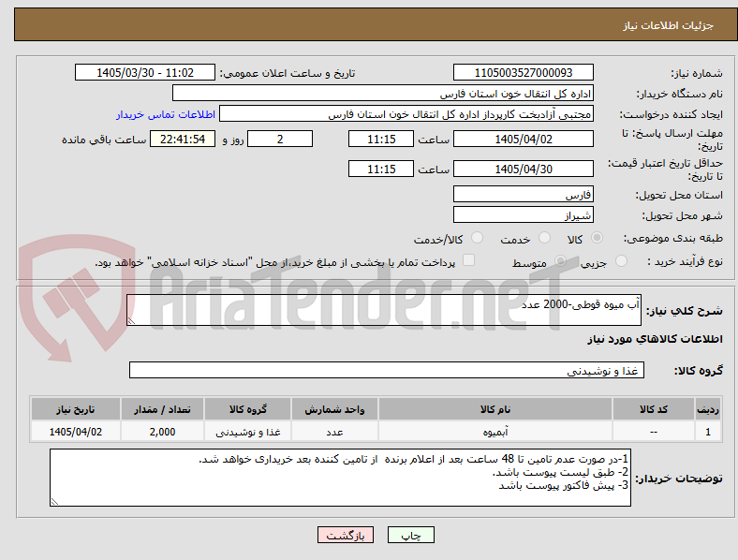Select the خدمت radio button
The width and height of the screenshot is (738, 560).
pos(544,238)
